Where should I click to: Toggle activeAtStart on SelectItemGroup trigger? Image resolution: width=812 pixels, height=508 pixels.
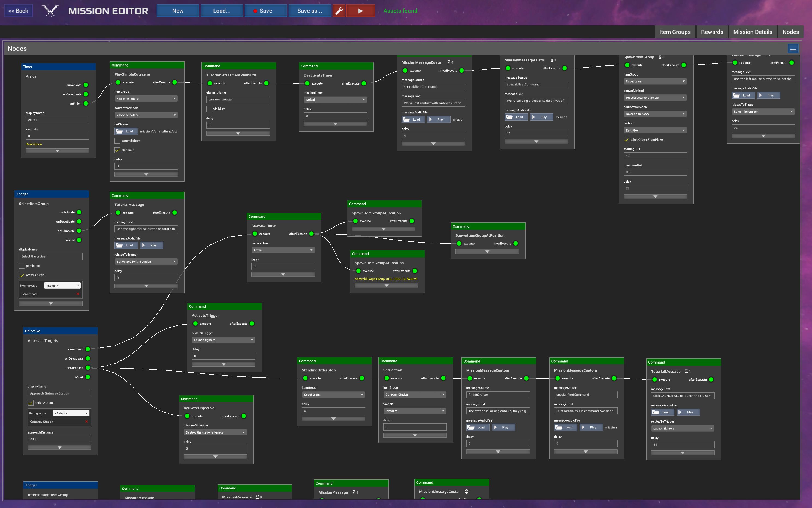pyautogui.click(x=22, y=275)
